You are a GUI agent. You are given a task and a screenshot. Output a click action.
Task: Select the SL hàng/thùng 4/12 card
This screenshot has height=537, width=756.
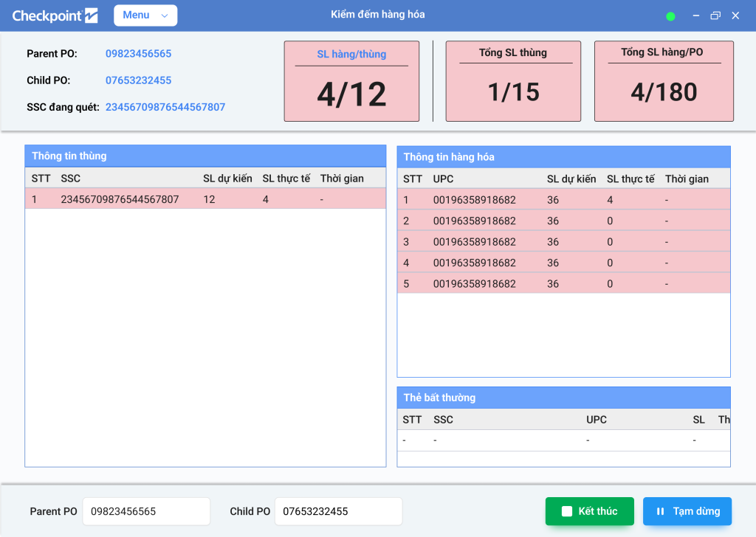tap(351, 81)
